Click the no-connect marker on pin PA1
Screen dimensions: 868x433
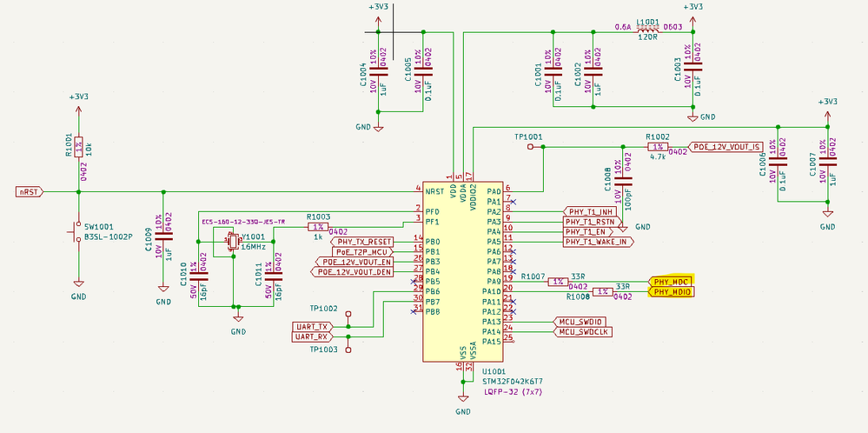[x=514, y=202]
